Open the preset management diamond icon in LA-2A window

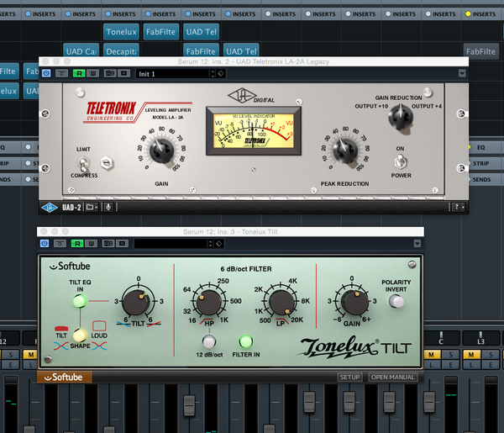(x=221, y=74)
